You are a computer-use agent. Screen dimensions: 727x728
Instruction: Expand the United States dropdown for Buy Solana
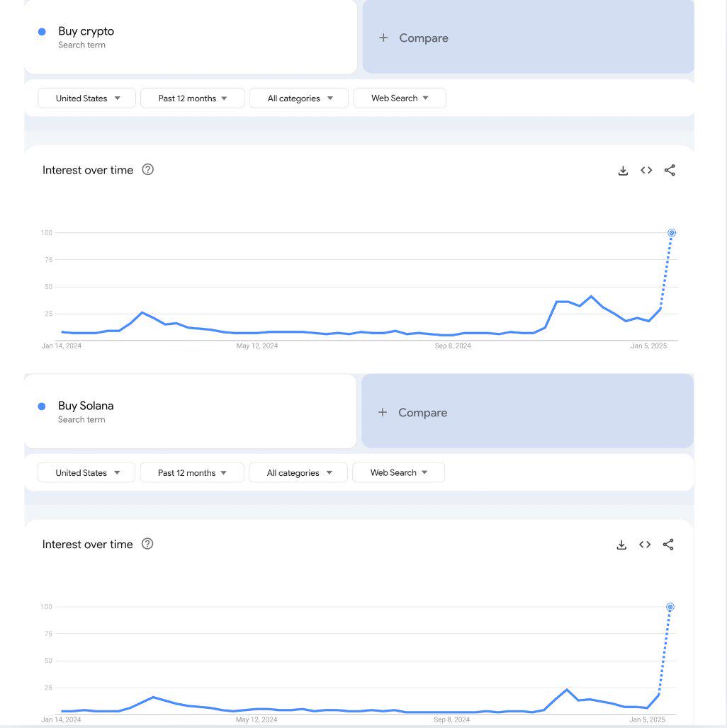(x=86, y=472)
